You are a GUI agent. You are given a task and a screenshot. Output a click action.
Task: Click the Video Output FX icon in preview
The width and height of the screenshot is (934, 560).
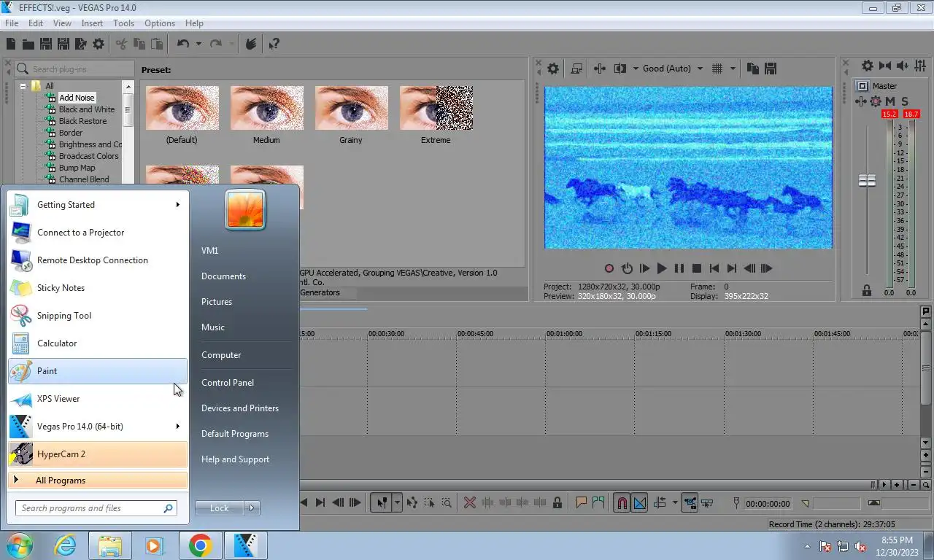pyautogui.click(x=600, y=69)
